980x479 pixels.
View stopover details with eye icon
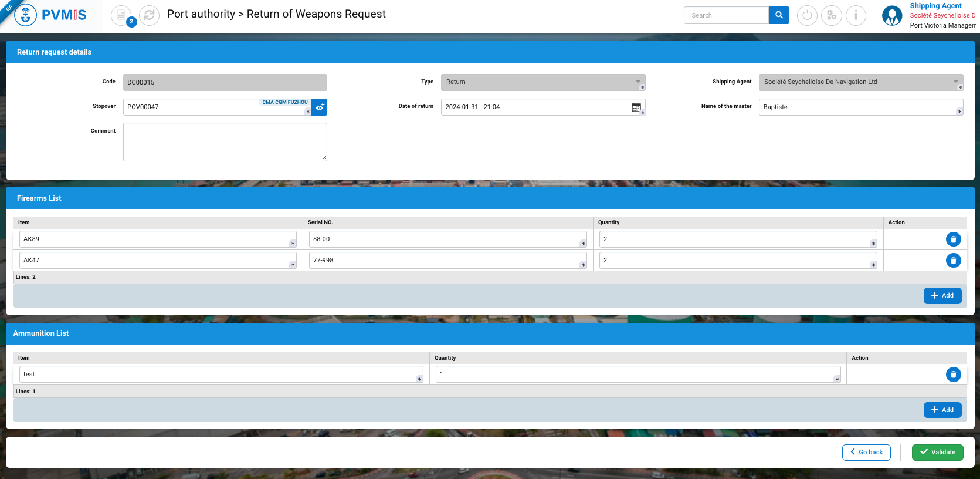coord(319,107)
